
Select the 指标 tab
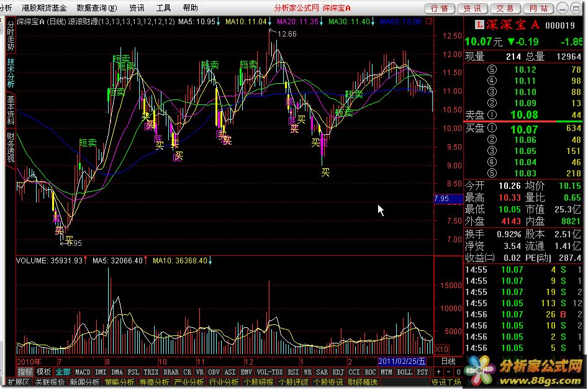25,372
